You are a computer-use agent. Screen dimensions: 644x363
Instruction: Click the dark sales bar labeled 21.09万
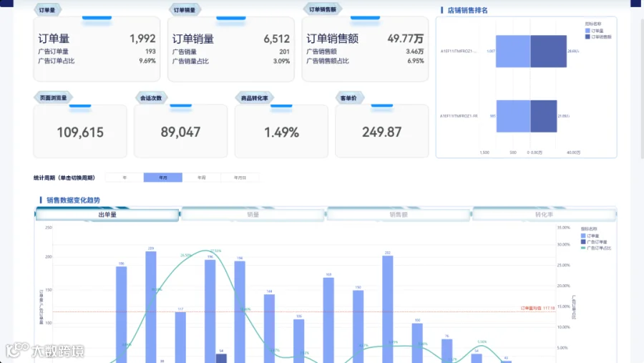[x=544, y=116]
